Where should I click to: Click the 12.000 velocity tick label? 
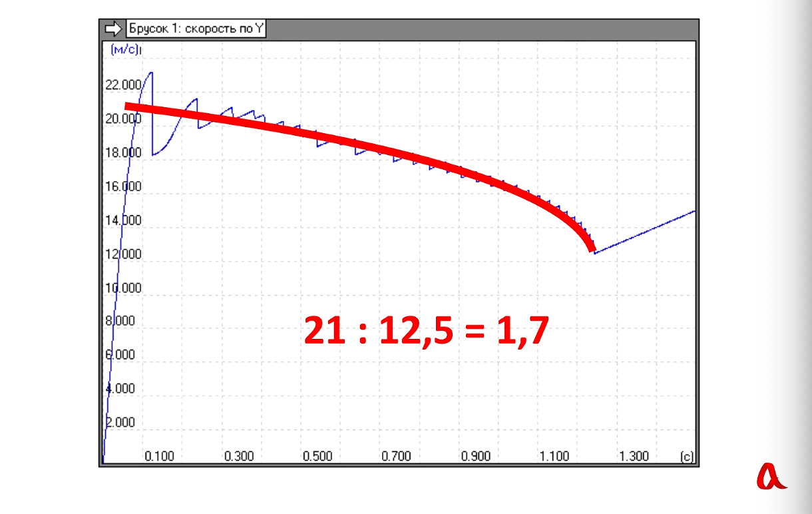click(123, 254)
